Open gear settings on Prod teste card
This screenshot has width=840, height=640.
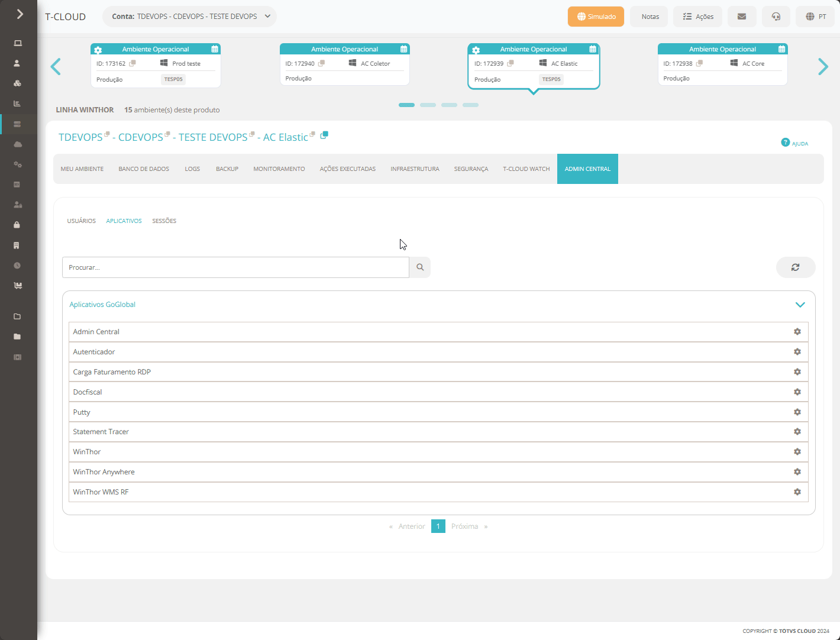tap(98, 50)
